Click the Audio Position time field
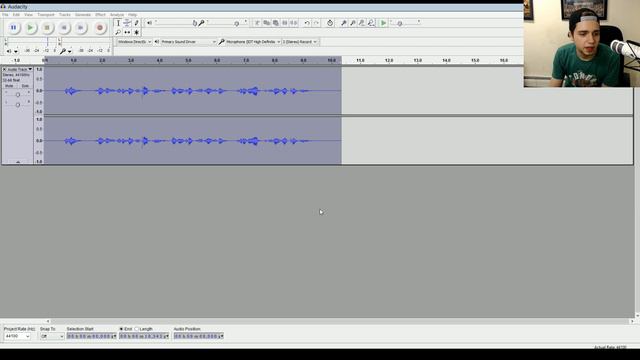The height and width of the screenshot is (360, 640). coord(198,336)
